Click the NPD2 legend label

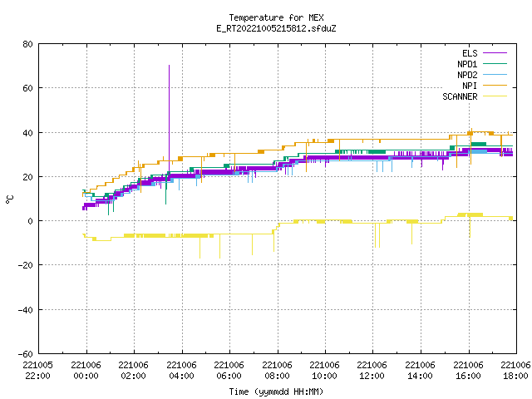(467, 75)
